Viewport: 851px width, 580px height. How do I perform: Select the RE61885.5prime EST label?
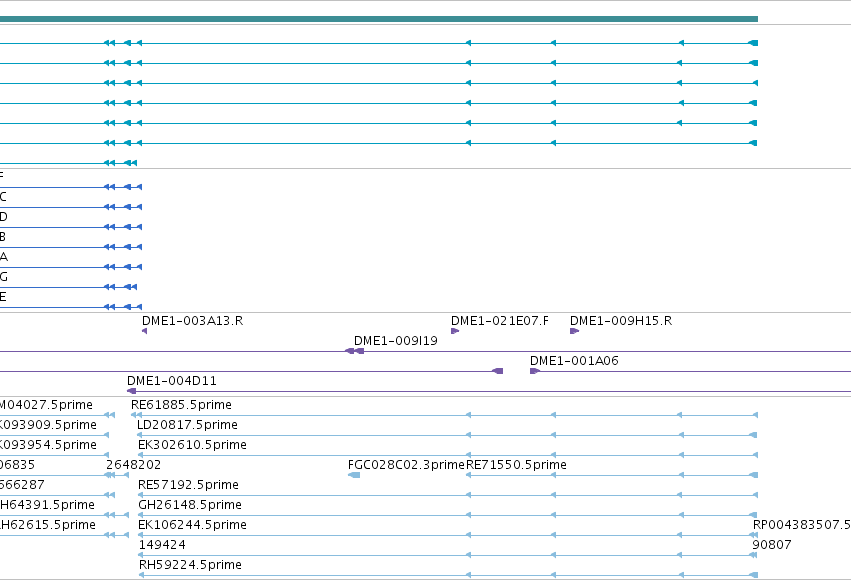click(x=181, y=405)
